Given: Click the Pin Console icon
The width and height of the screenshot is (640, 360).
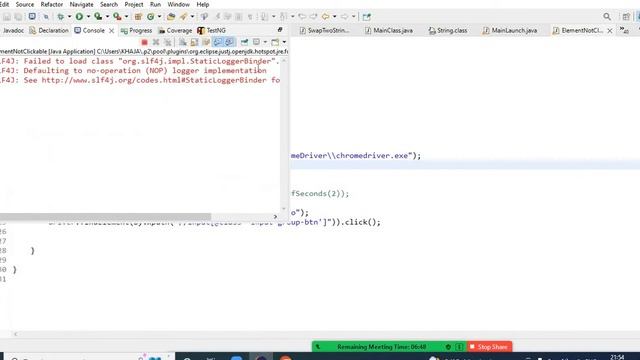Looking at the screenshot, I should pyautogui.click(x=244, y=42).
